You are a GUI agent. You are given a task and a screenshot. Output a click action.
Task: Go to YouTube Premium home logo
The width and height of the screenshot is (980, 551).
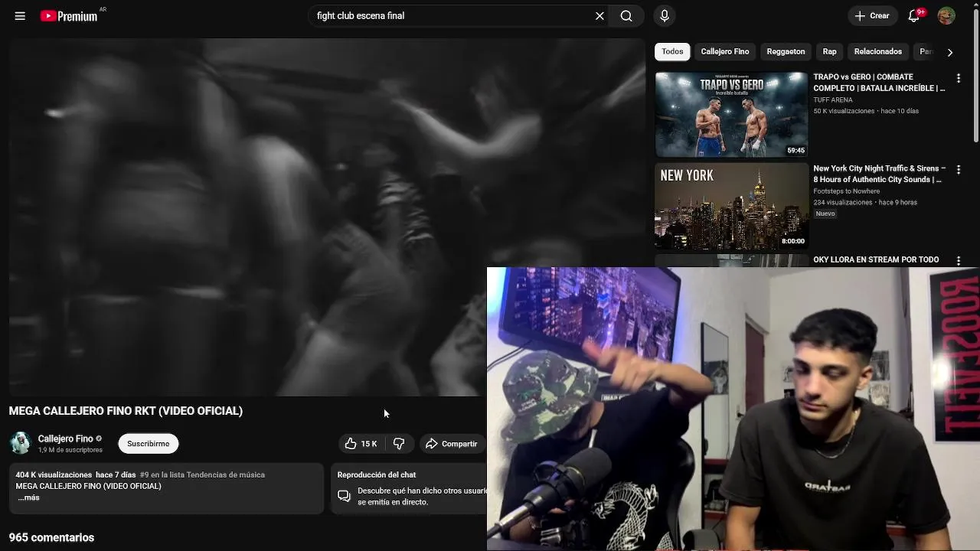(70, 16)
